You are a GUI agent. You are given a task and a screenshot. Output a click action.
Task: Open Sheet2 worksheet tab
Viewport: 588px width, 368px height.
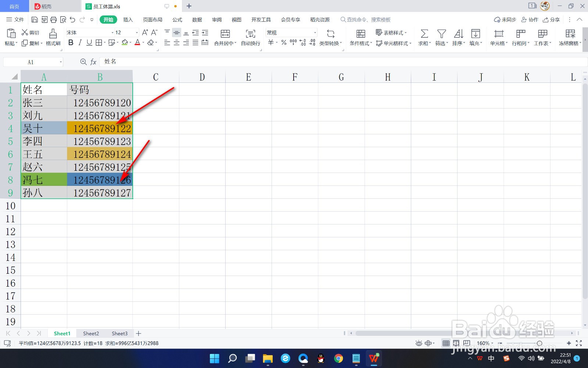click(x=91, y=333)
